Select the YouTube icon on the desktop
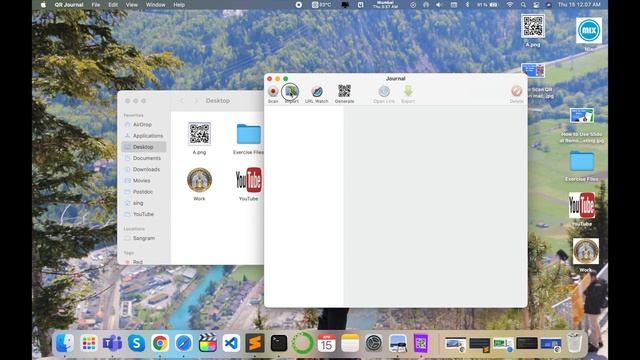 582,209
